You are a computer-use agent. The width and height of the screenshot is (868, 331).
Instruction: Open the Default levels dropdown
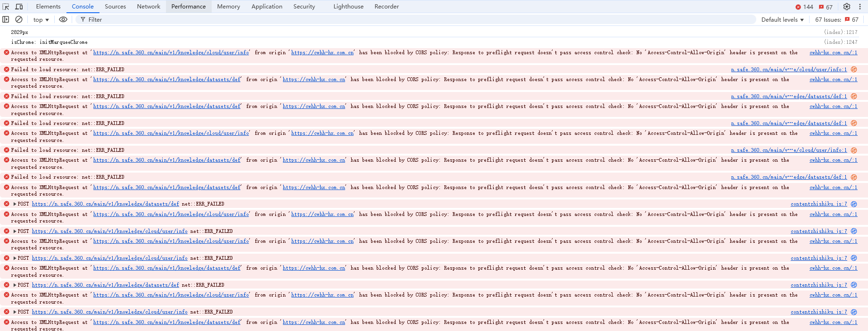coord(782,20)
